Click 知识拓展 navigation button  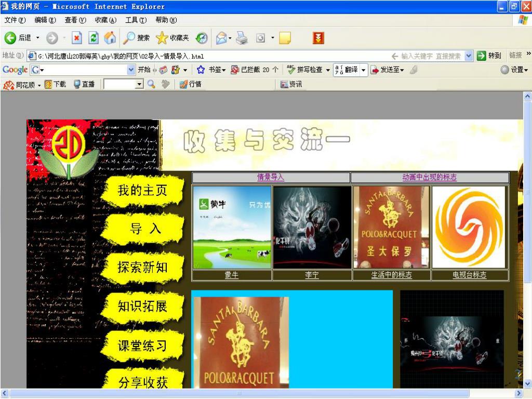click(x=142, y=307)
